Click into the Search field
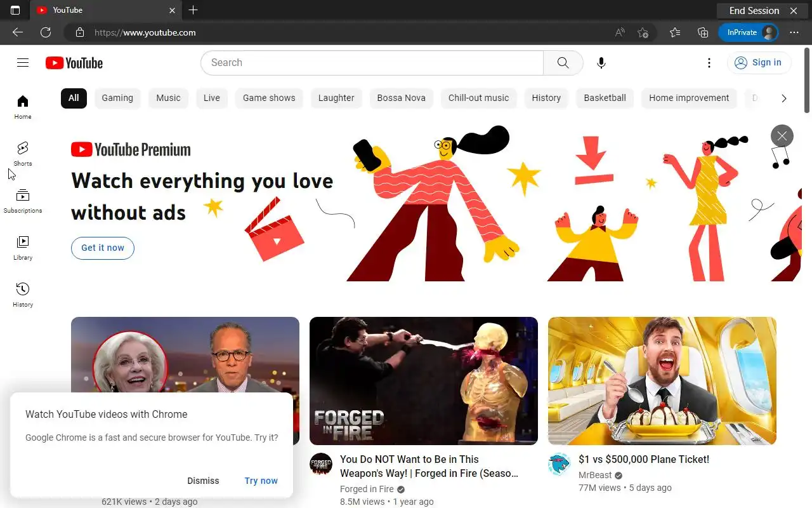 click(372, 63)
